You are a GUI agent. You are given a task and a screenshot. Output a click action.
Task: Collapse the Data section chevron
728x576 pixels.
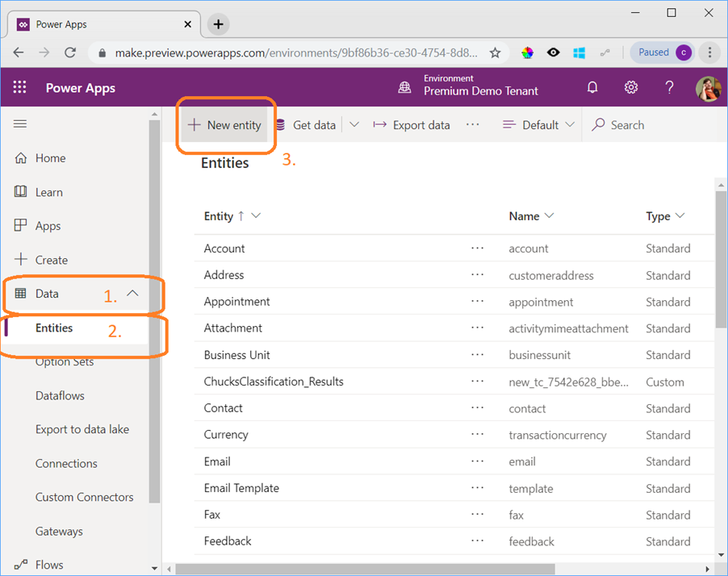(x=133, y=294)
